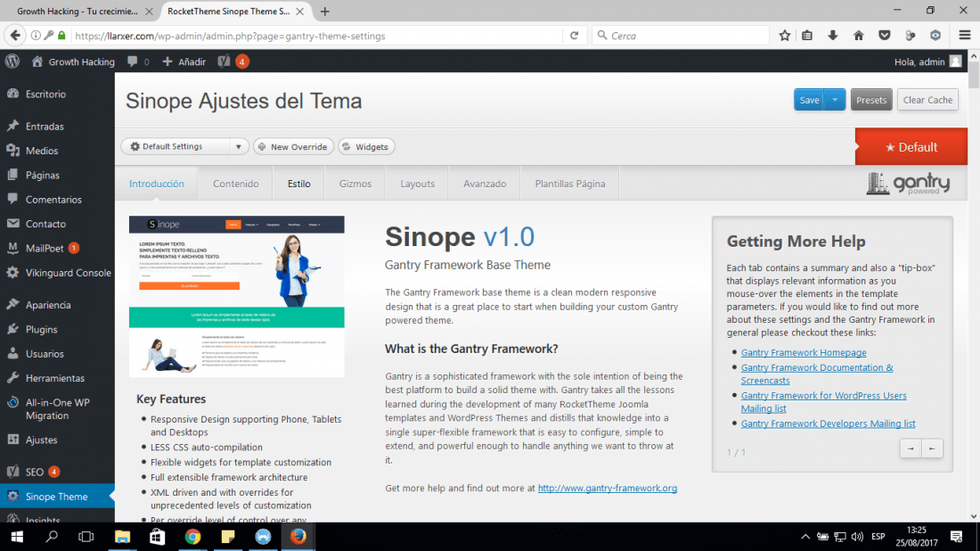
Task: Go to Firefox home page icon
Action: coord(858,36)
